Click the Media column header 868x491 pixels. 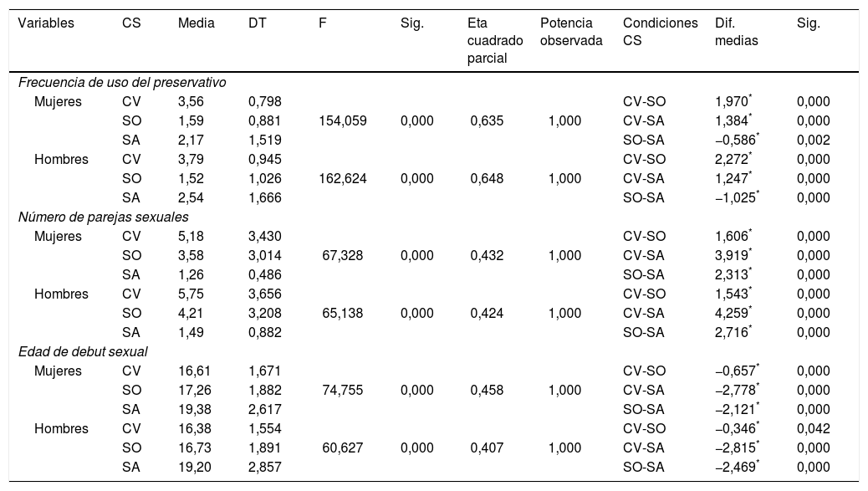[x=197, y=24]
